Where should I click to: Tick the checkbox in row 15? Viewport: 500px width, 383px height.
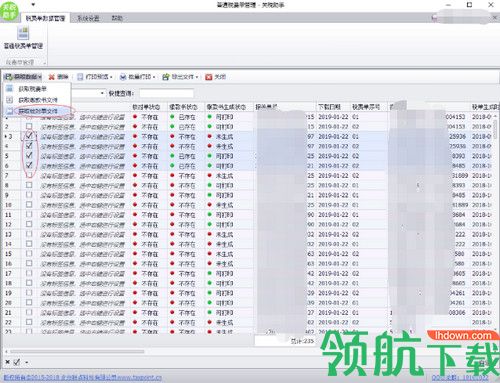[x=29, y=253]
